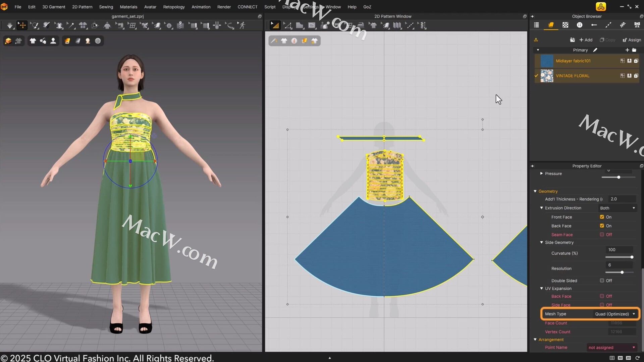Click the Add fabric button

pyautogui.click(x=586, y=40)
